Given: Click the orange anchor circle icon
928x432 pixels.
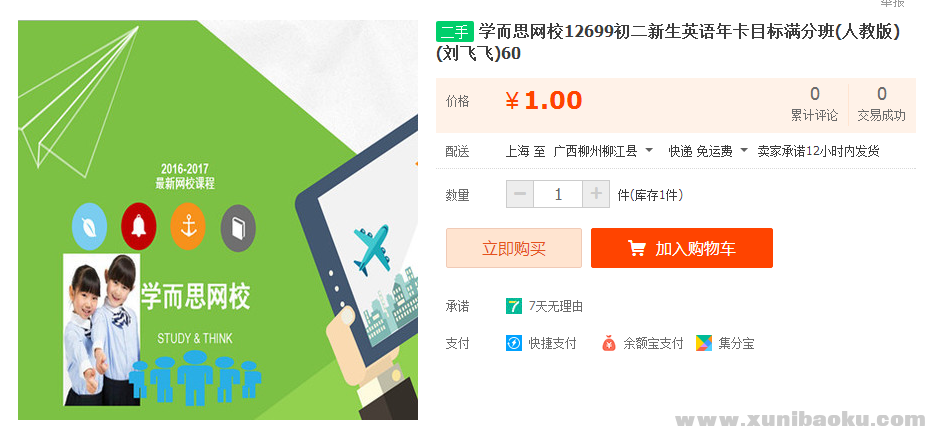Looking at the screenshot, I should coord(188,227).
